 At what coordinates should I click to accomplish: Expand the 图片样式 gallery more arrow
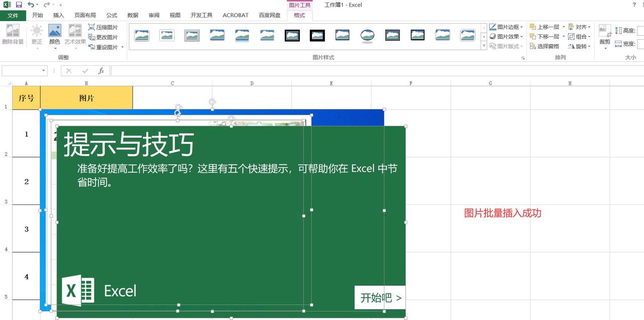(x=484, y=46)
